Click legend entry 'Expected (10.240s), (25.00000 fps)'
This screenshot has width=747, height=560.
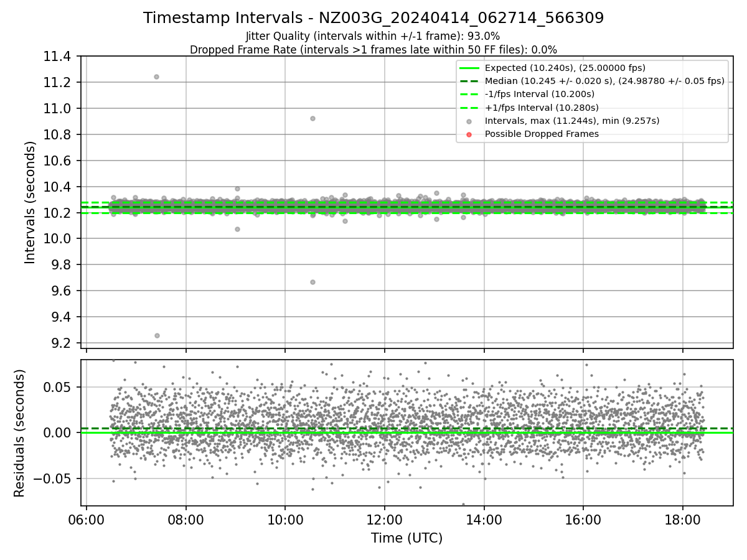coord(565,68)
